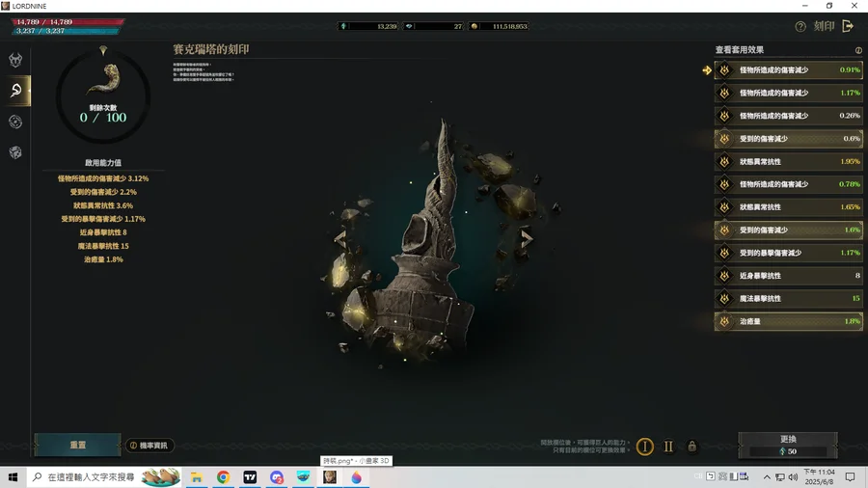Select the 怪物所造成的傷害減少 0.26% row
The image size is (868, 488).
coord(788,116)
